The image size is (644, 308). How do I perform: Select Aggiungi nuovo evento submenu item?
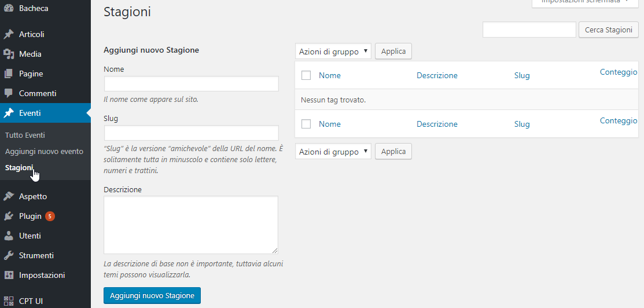pos(44,151)
